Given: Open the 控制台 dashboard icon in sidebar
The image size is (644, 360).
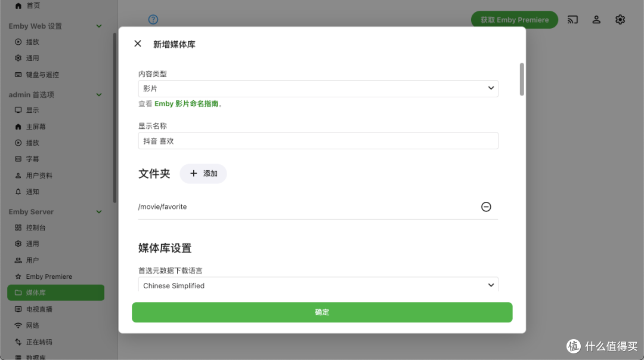Looking at the screenshot, I should [17, 227].
